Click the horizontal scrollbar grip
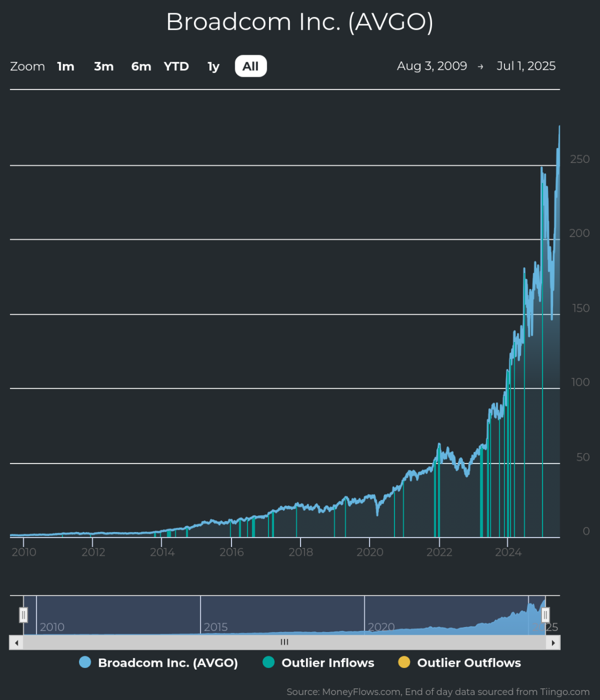The height and width of the screenshot is (700, 600). coord(285,642)
